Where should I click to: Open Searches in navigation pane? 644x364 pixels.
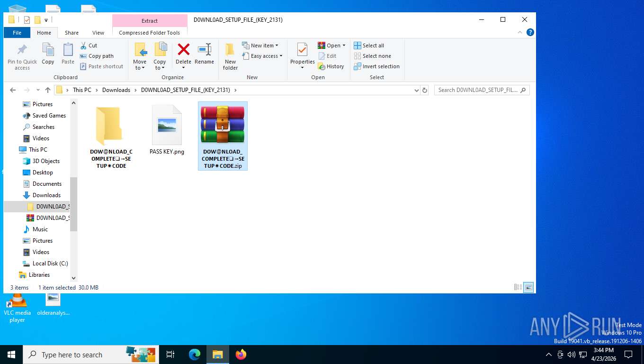[38, 127]
